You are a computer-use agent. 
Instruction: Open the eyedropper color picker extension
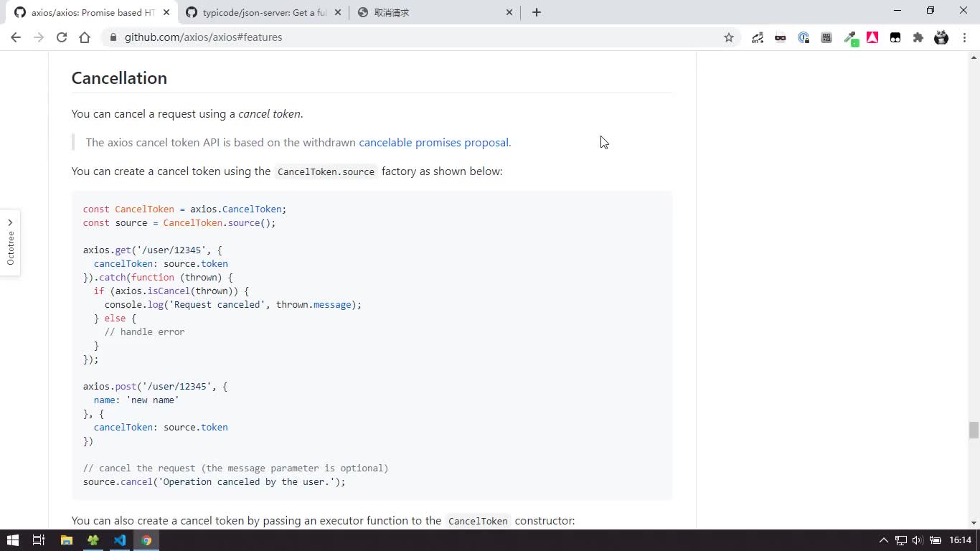850,38
